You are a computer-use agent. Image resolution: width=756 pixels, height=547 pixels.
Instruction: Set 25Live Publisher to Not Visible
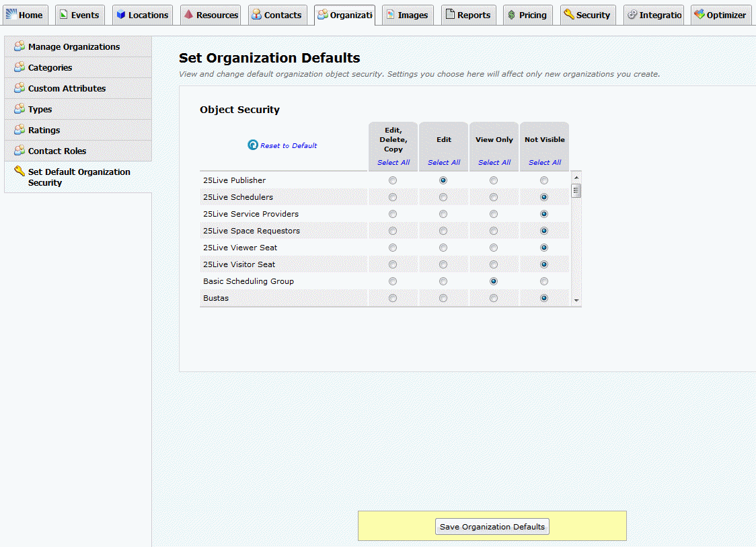[544, 180]
